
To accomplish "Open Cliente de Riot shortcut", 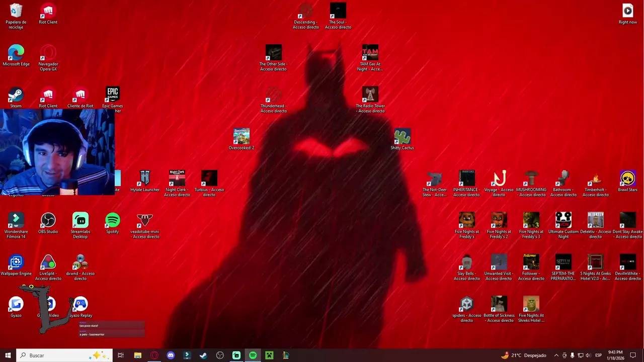I will tap(80, 98).
